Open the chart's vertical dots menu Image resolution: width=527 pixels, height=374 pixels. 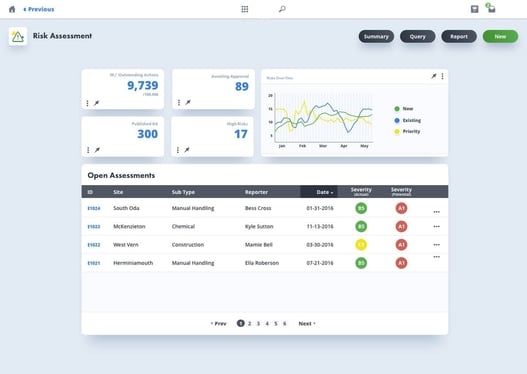point(442,76)
